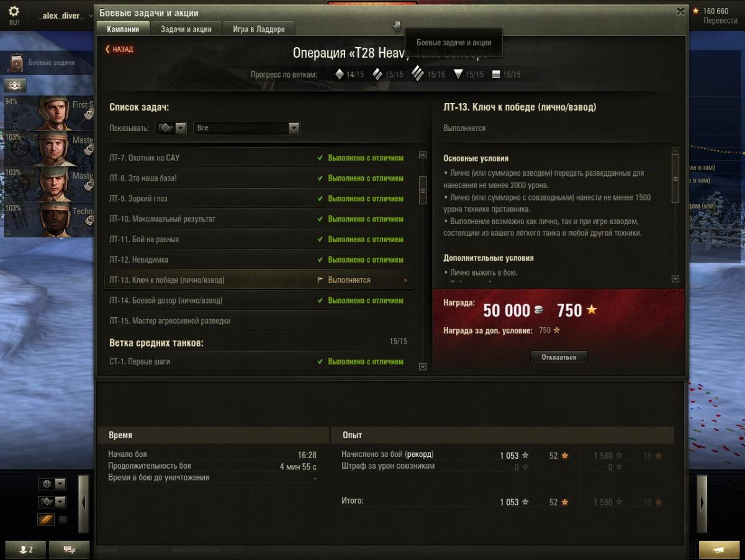Select the light tank branch progress icon
The width and height of the screenshot is (745, 560).
pos(340,75)
